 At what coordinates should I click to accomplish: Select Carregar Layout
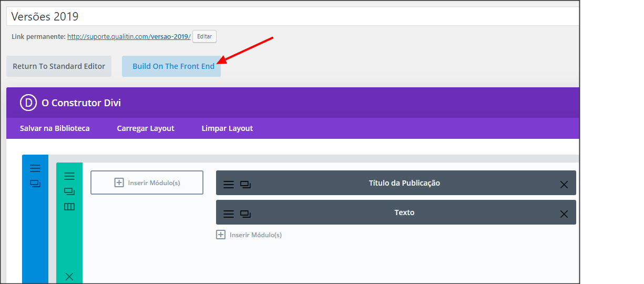pyautogui.click(x=146, y=128)
